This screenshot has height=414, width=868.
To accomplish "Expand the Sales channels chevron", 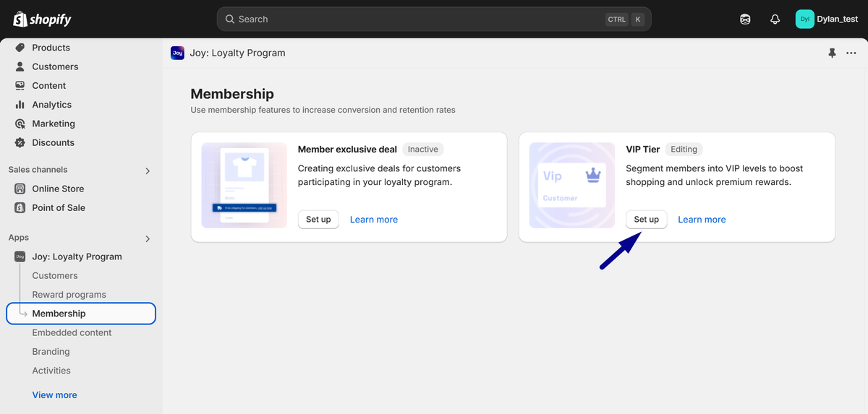I will [x=148, y=171].
